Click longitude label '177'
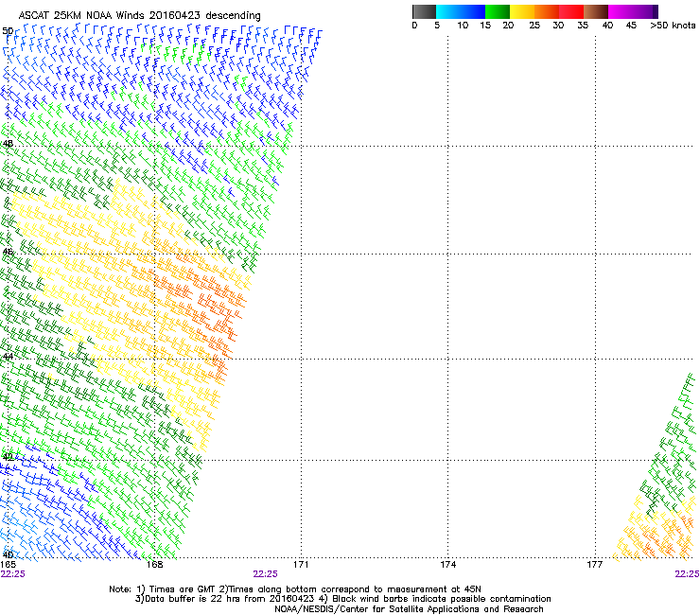 [594, 565]
